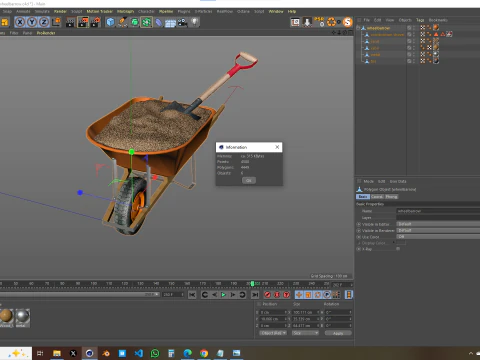
Task: Click the down-arrow drop-to-floor icon
Action: [x=307, y=22]
